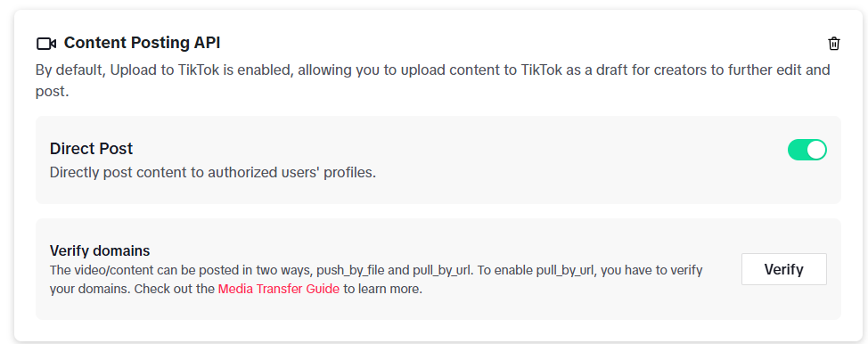Image resolution: width=868 pixels, height=344 pixels.
Task: Click 'Check out the' text before the link
Action: [175, 289]
